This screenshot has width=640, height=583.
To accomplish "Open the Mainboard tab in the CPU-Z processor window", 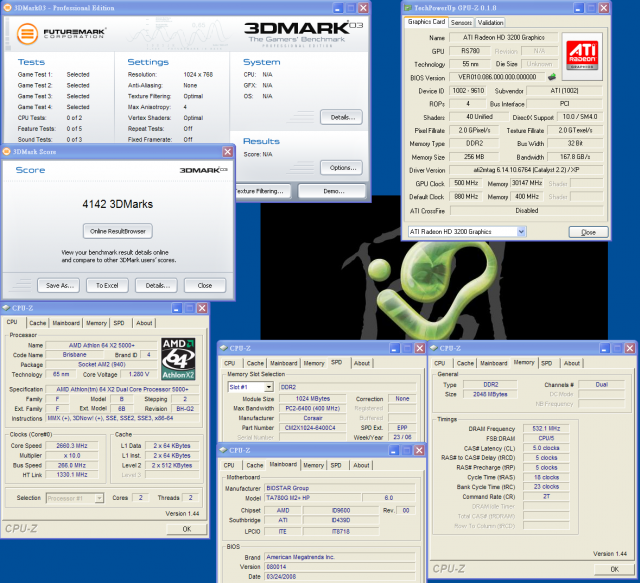I will tap(66, 323).
